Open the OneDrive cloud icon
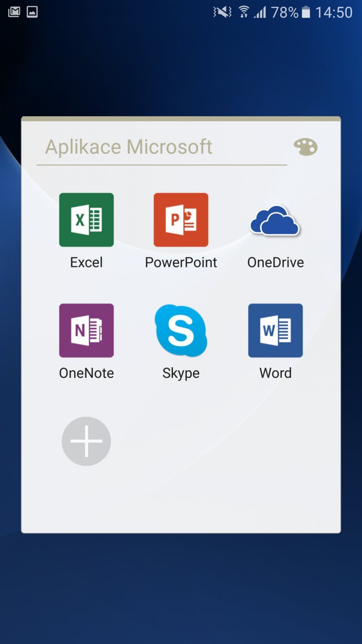This screenshot has height=644, width=362. (x=275, y=220)
